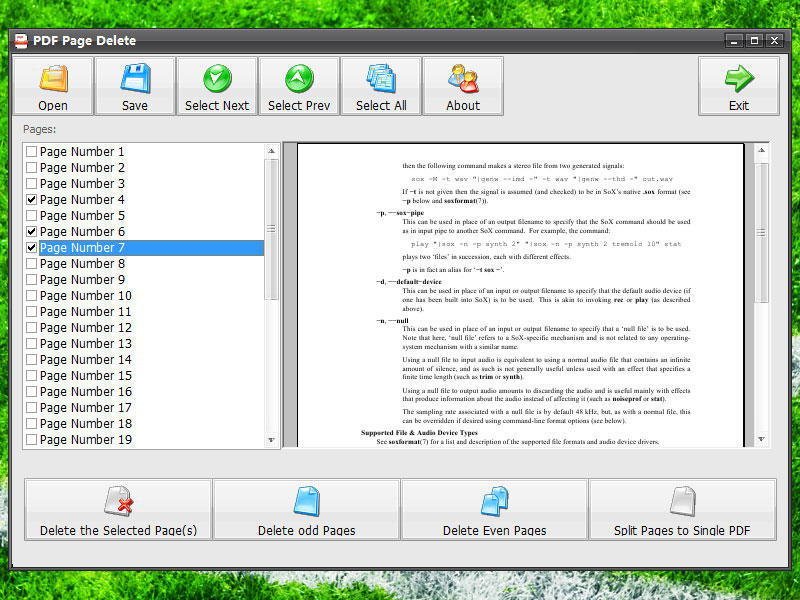Check the Page Number 1 checkbox
This screenshot has height=600, width=800.
pos(32,152)
